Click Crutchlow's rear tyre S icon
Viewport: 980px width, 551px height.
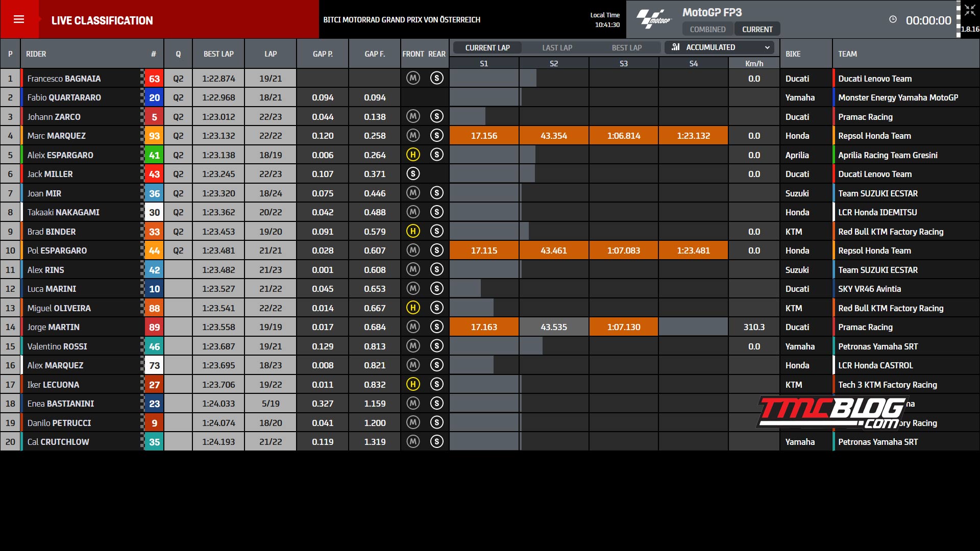click(436, 442)
